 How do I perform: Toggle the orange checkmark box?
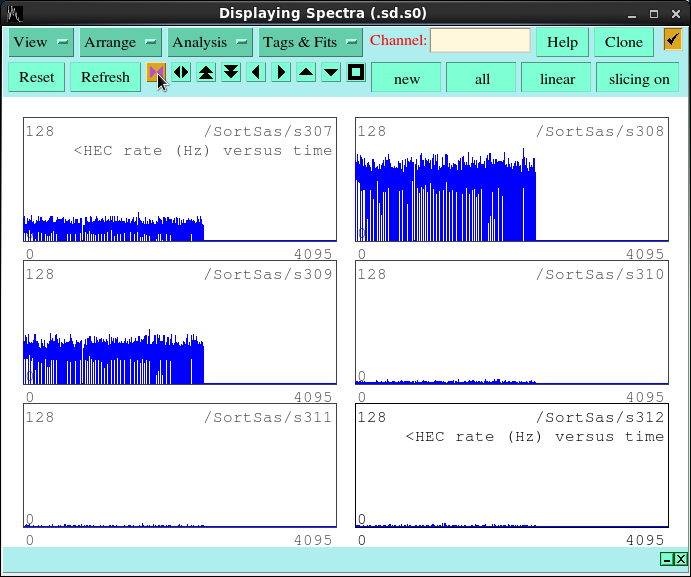coord(673,41)
